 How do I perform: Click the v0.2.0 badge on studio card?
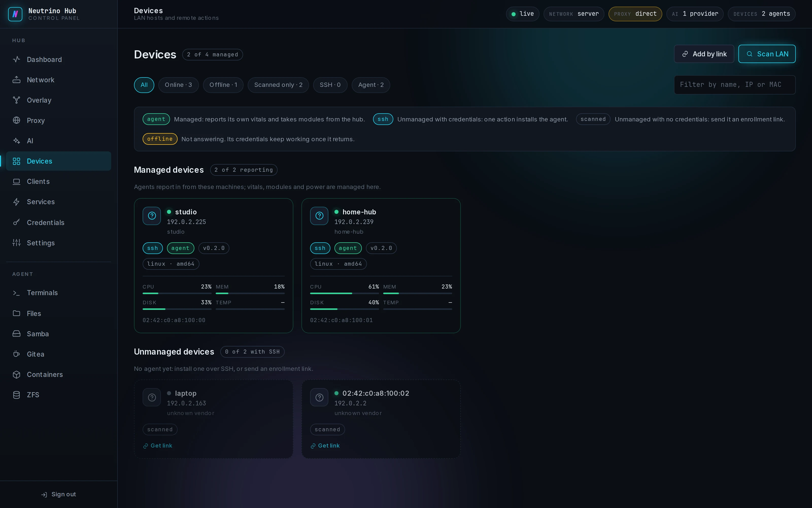(214, 248)
